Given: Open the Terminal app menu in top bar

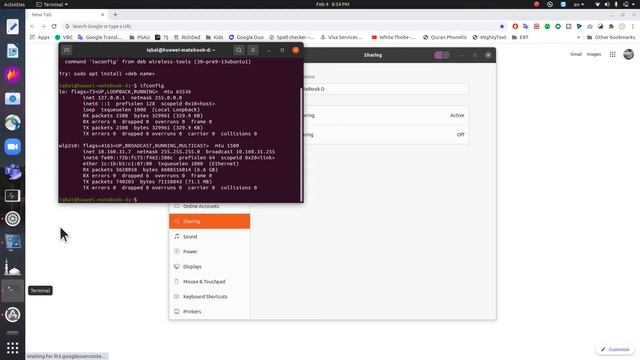Looking at the screenshot, I should (52, 4).
